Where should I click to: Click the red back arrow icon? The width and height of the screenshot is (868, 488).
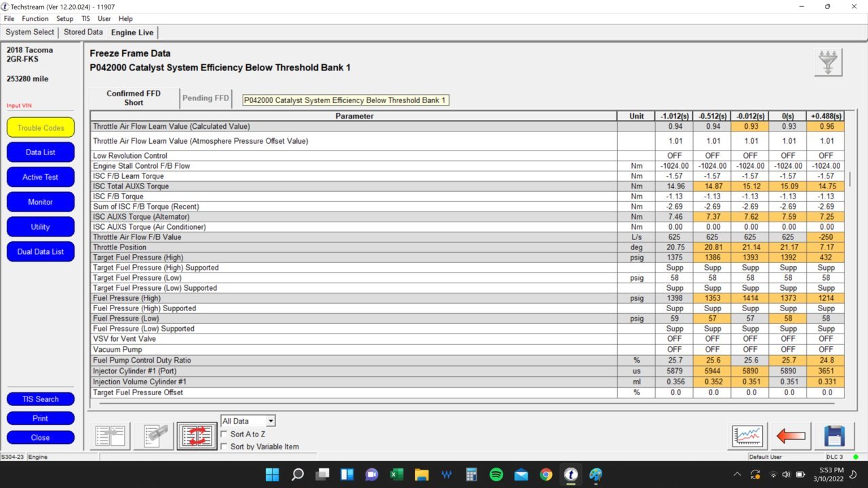(x=791, y=436)
